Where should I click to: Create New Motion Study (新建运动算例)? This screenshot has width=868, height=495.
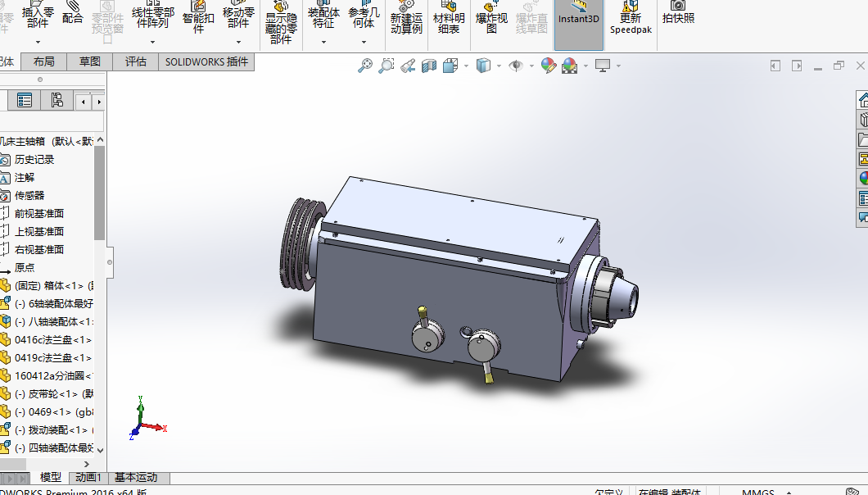pos(406,18)
